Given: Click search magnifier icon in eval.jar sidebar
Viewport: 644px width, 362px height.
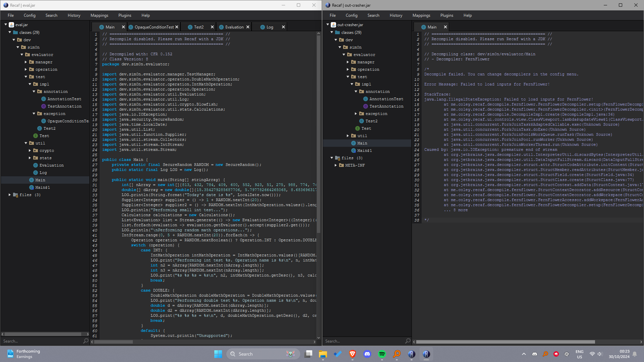Looking at the screenshot, I should 86,341.
